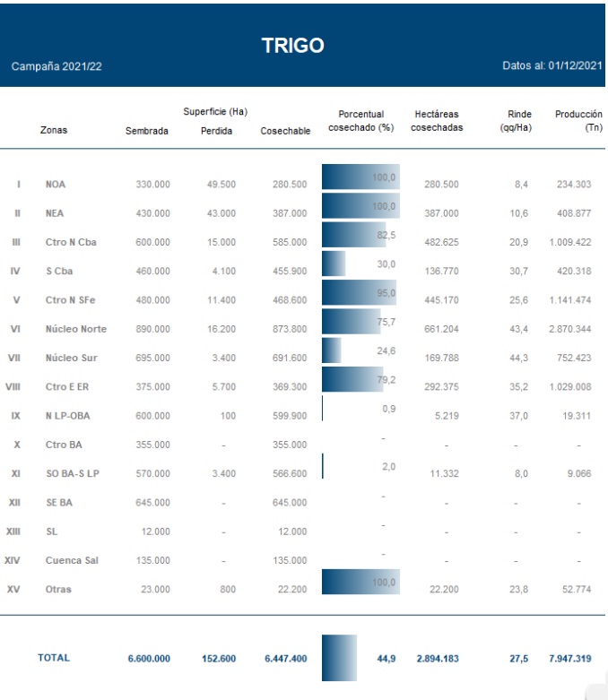The image size is (608, 700).
Task: Select the 82,5 percent bar for Ctro N Cba
Action: [x=353, y=235]
